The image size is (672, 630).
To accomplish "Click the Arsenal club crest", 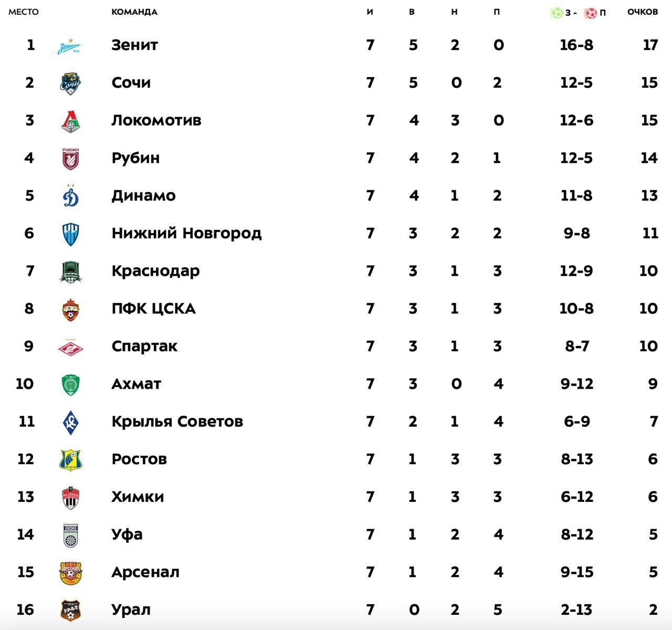I will tap(70, 573).
